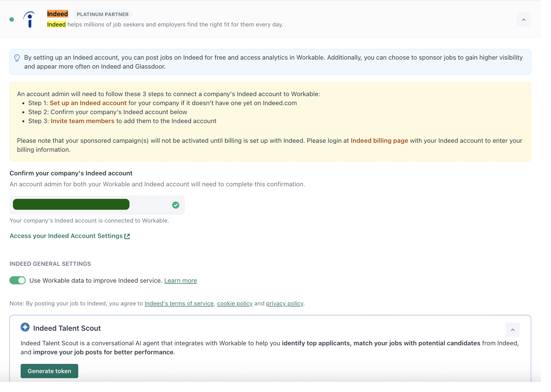Image resolution: width=551 pixels, height=392 pixels.
Task: Click the Indeed Talent Scout star icon
Action: [25, 327]
